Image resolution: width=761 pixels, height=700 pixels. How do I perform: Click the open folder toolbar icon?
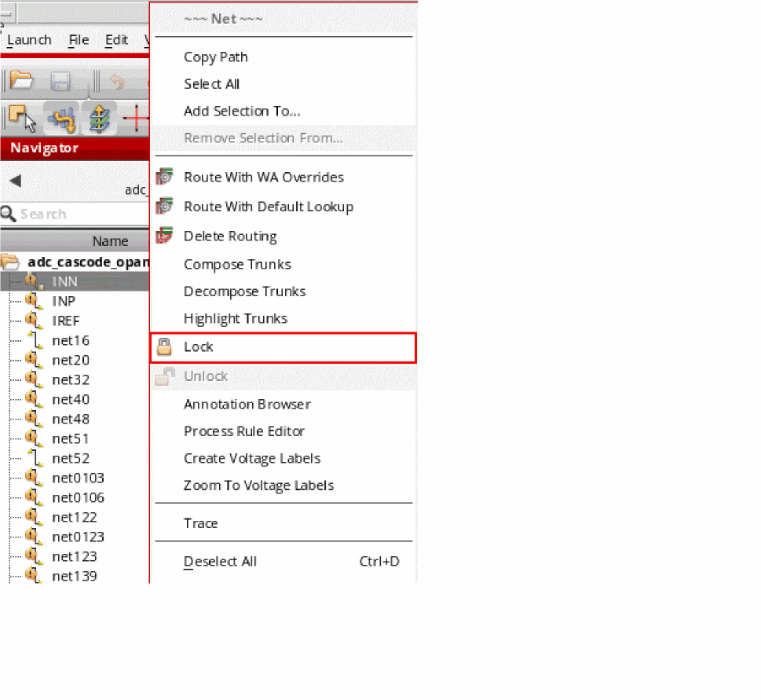(x=21, y=81)
